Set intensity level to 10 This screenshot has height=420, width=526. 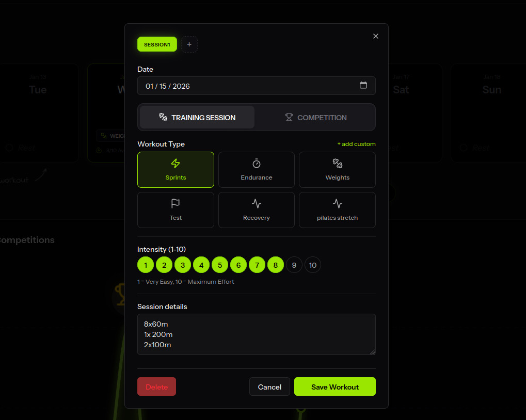coord(312,265)
